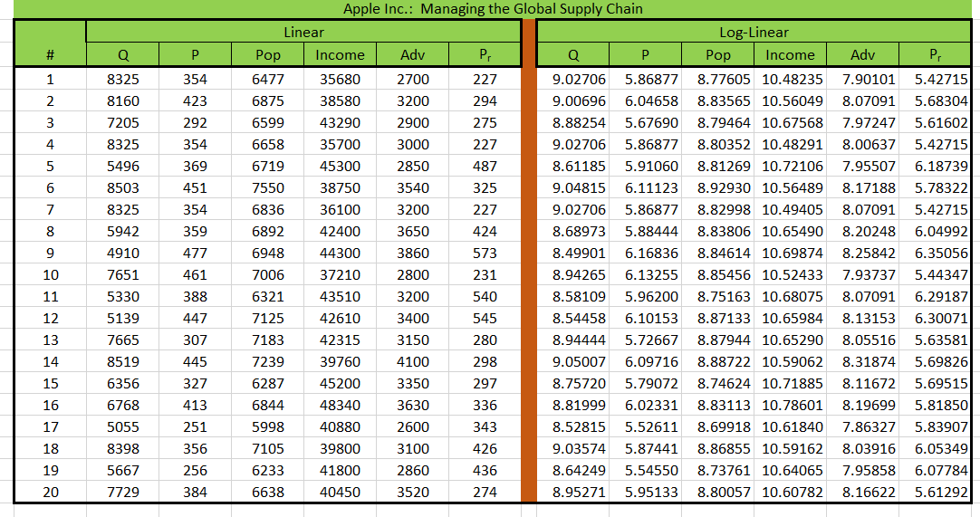This screenshot has width=980, height=517.
Task: Click the log Income value 10.78601
Action: 793,406
